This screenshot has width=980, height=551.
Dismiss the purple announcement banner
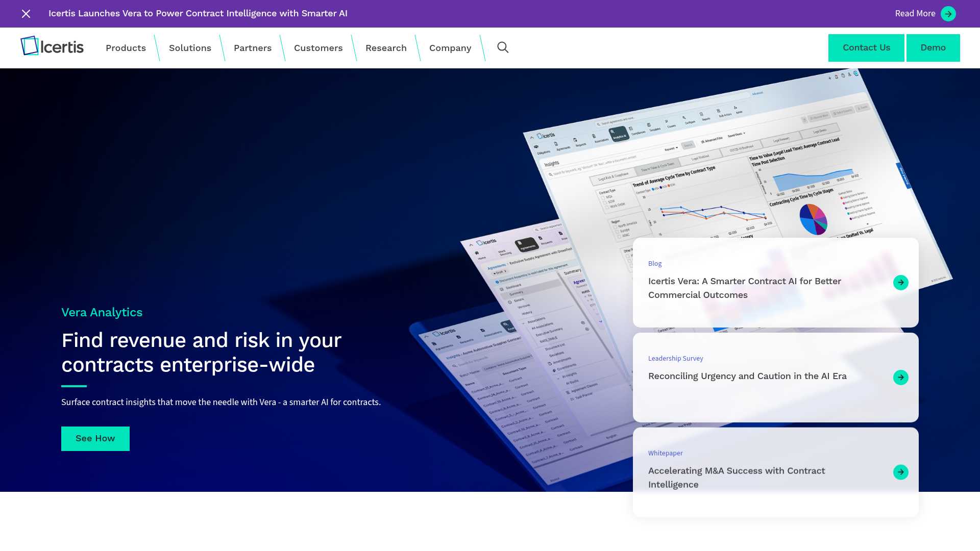(x=26, y=14)
